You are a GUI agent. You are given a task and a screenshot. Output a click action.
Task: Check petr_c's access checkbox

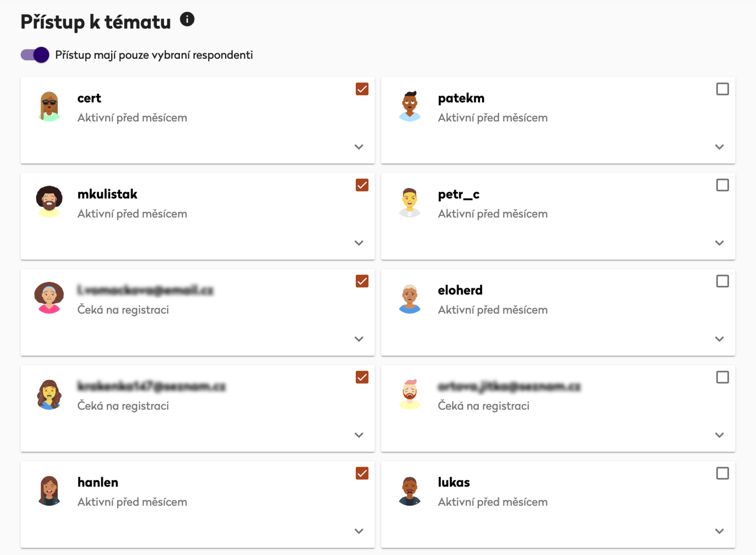pyautogui.click(x=722, y=185)
